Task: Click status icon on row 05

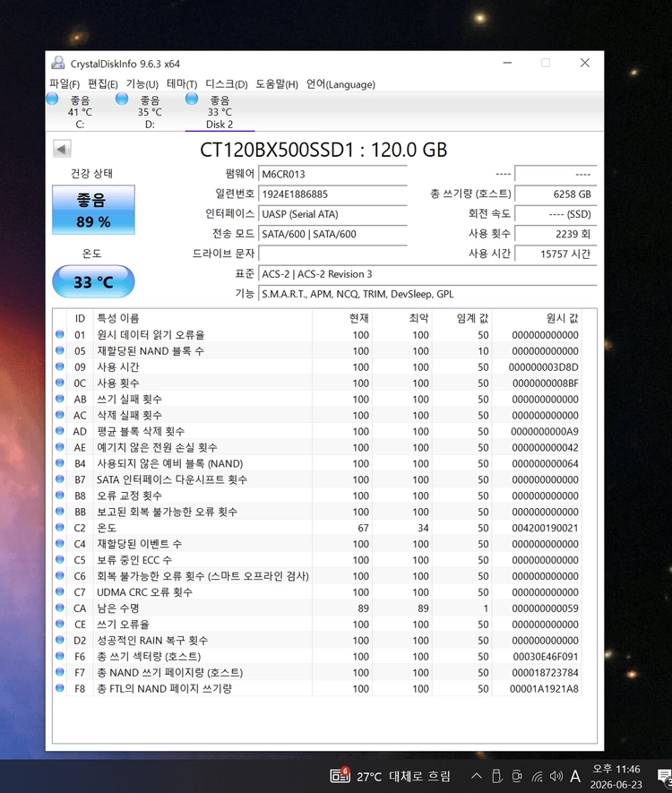Action: click(x=60, y=350)
